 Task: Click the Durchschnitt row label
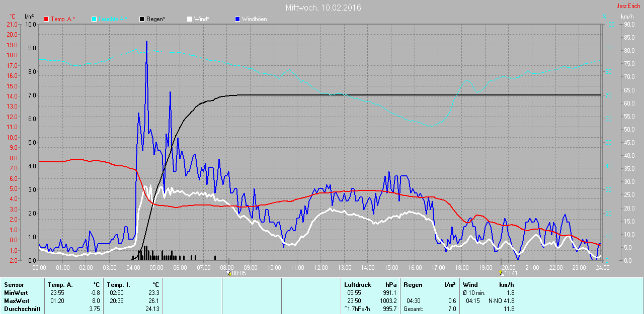(22, 309)
